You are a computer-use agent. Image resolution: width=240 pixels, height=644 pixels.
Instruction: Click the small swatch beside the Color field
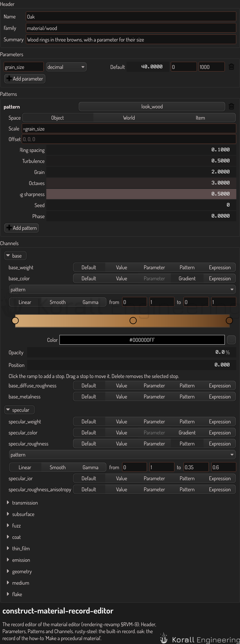pos(231,340)
